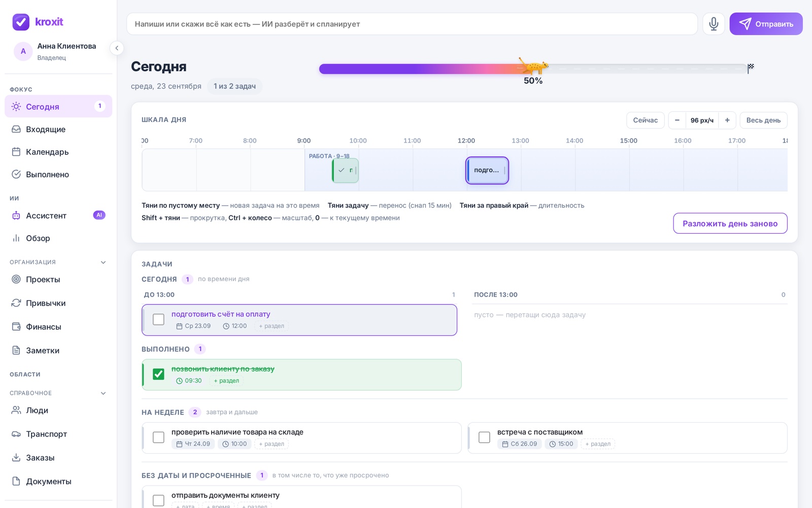Click time chip 15:00 on supplier meeting
Image resolution: width=812 pixels, height=508 pixels.
tap(561, 444)
